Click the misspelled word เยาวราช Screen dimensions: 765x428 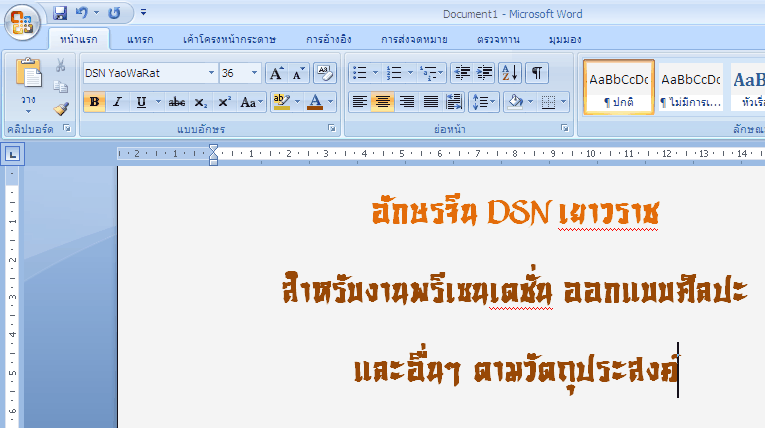pyautogui.click(x=608, y=213)
